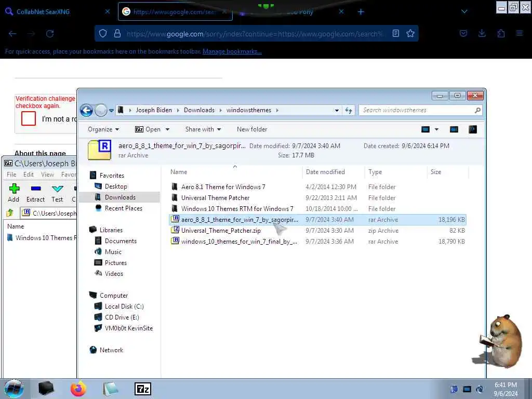Click the Manage bookmarks link in Firefox
The image size is (532, 399).
[232, 51]
